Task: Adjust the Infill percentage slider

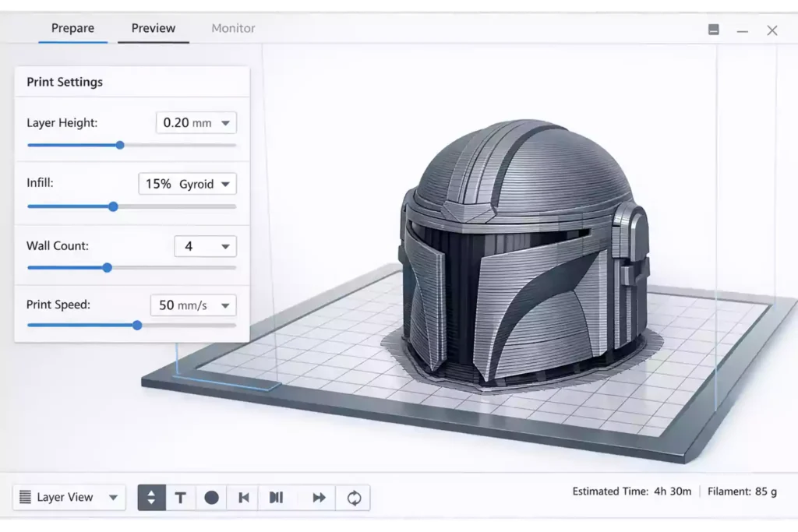Action: pos(113,206)
